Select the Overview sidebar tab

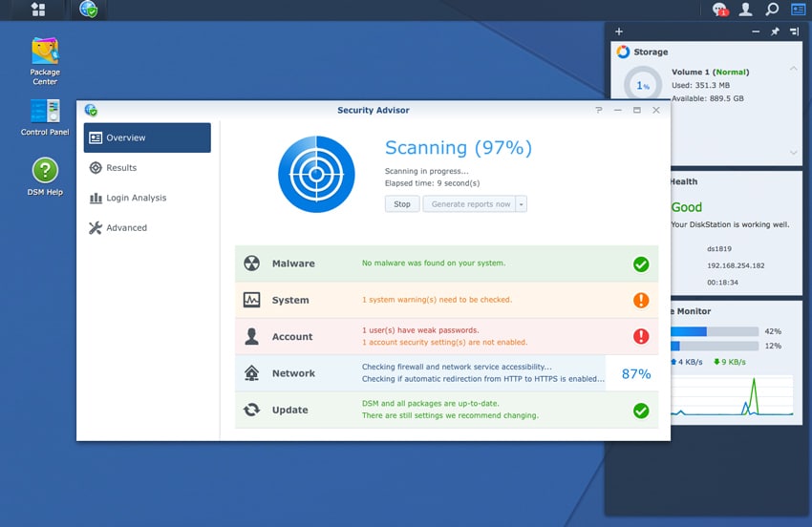(x=147, y=137)
